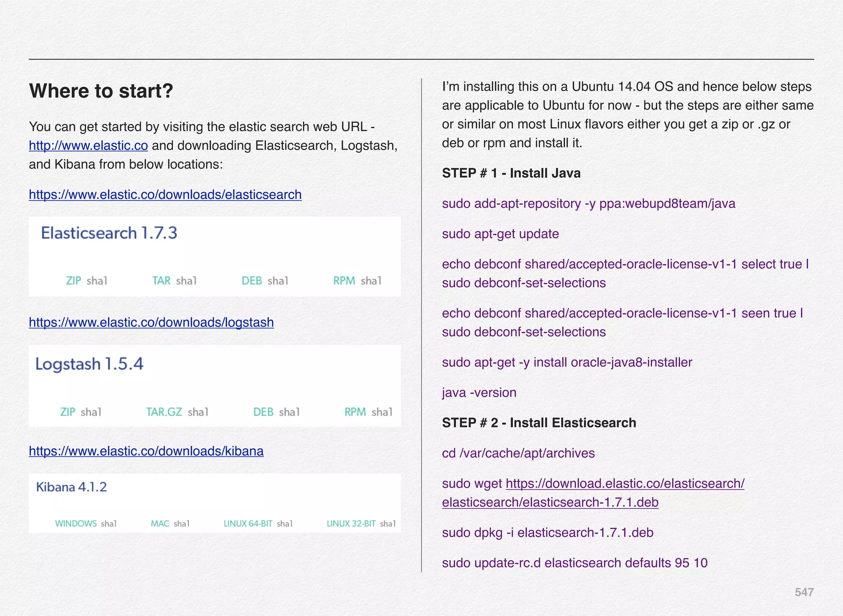Click RPM under Logstash 1.5.4

coord(355,412)
